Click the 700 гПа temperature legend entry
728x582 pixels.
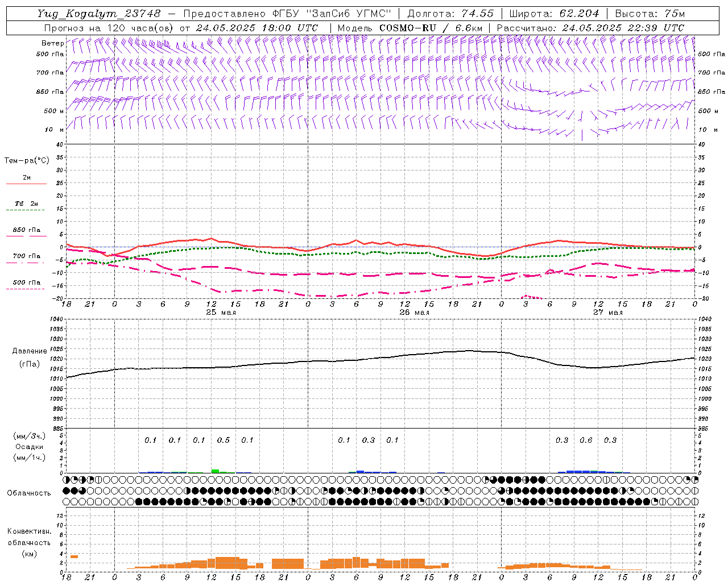coord(27,256)
